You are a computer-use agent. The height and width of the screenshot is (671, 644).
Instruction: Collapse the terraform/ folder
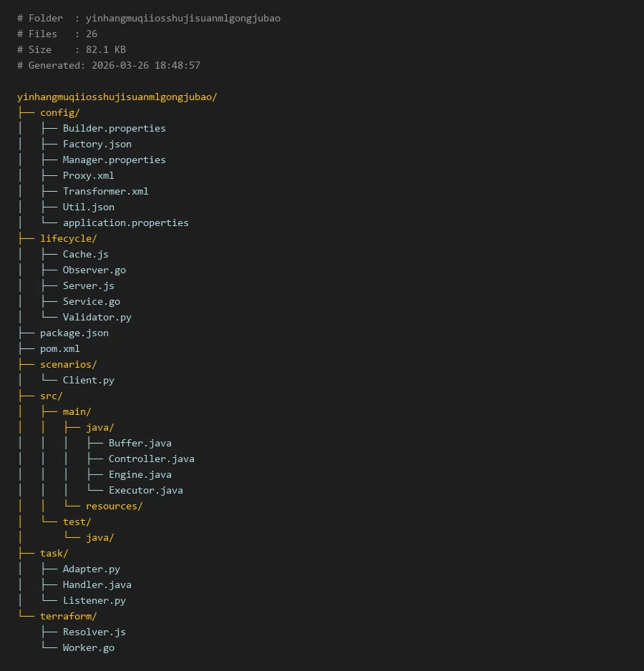click(x=68, y=616)
